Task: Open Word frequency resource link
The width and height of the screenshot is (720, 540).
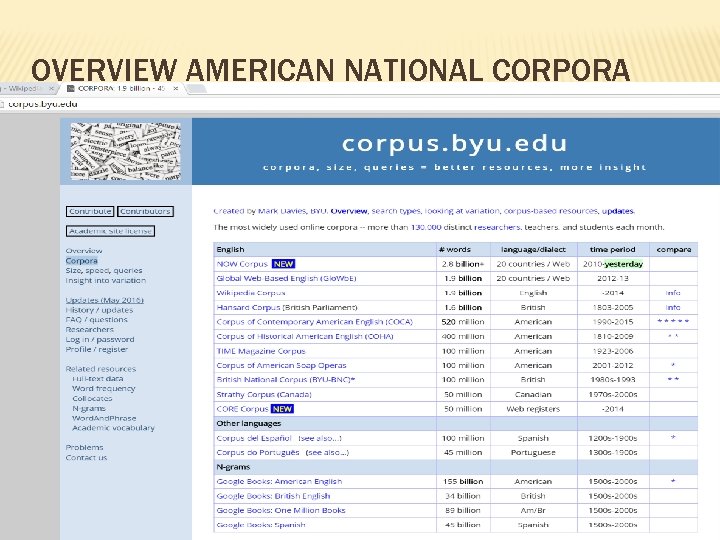Action: click(104, 388)
